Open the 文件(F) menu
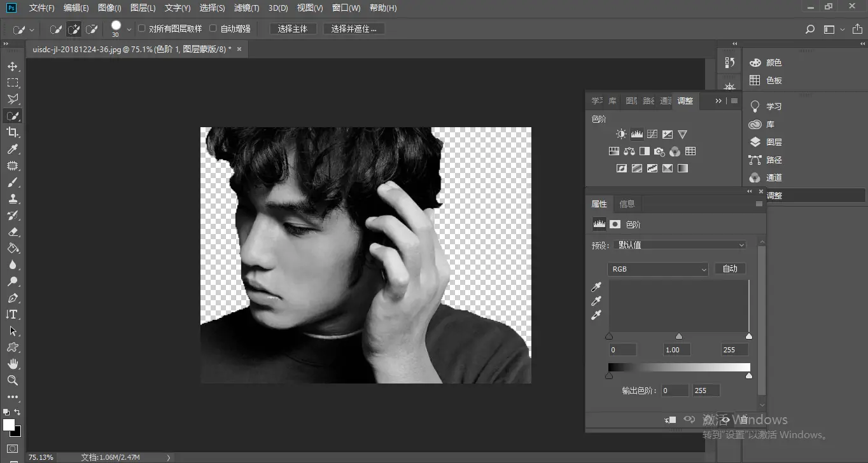 (x=42, y=8)
